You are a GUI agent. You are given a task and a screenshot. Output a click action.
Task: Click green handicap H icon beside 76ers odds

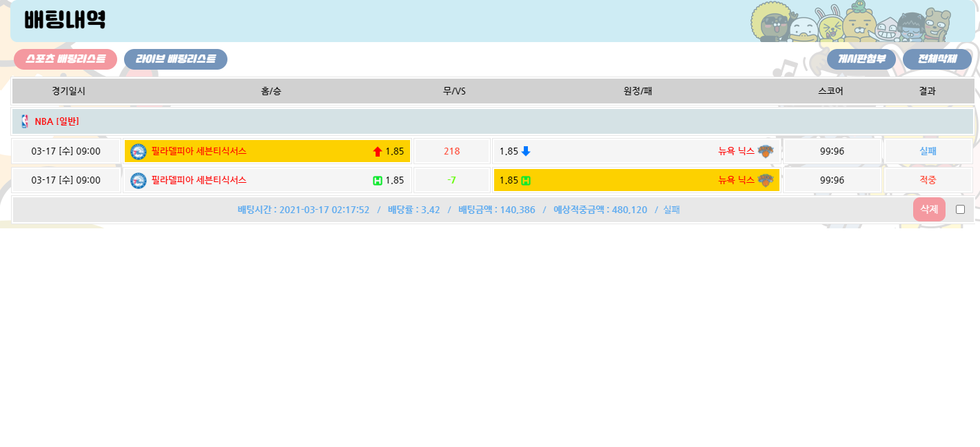point(377,181)
